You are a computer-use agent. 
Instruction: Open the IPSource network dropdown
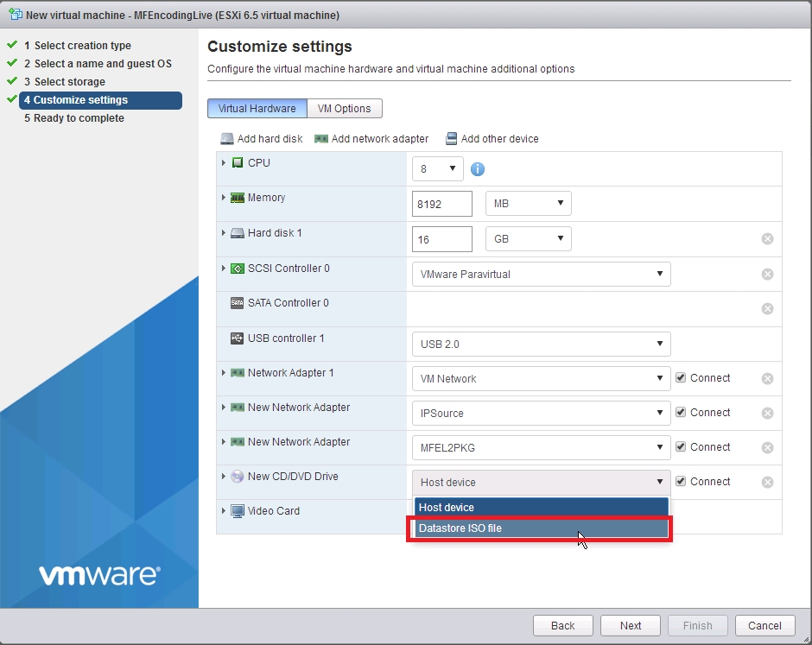coord(541,413)
